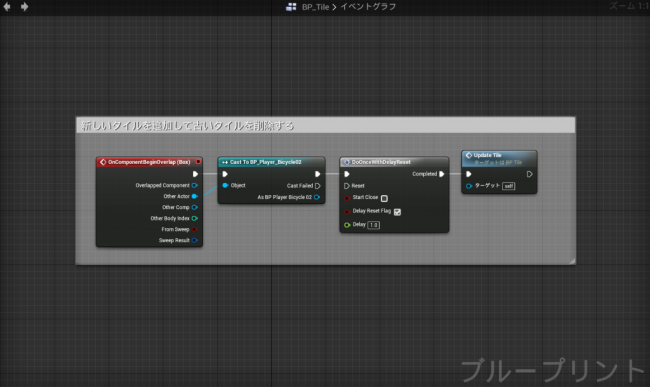Click the DoOnceWithDelayReset exec input pin

347,174
